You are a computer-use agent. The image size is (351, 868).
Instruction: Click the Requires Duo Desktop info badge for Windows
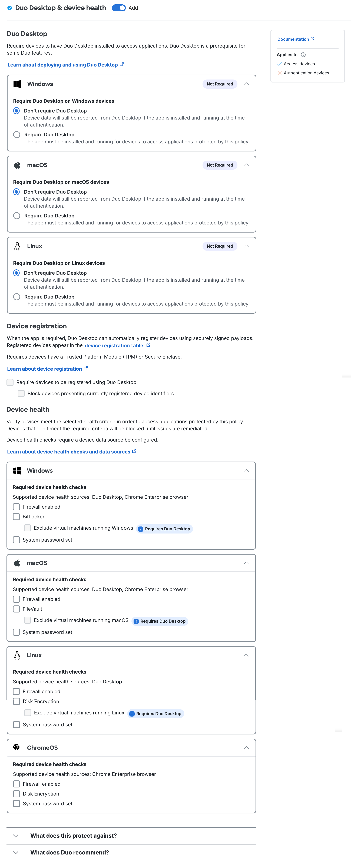pyautogui.click(x=164, y=529)
